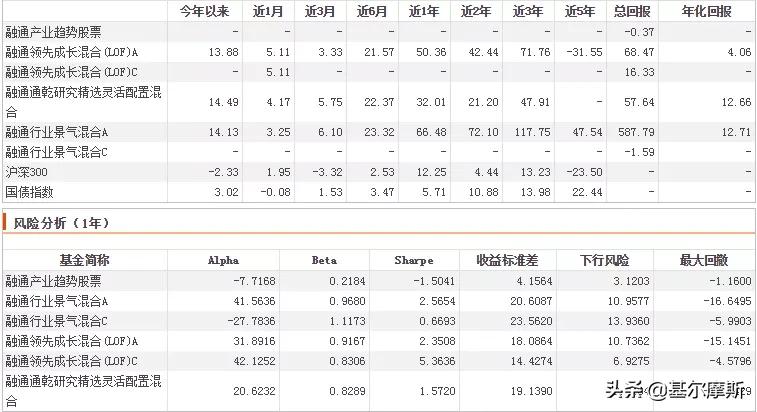This screenshot has width=757, height=412.
Task: Click the 42.1252 Alpha value
Action: pos(254,361)
